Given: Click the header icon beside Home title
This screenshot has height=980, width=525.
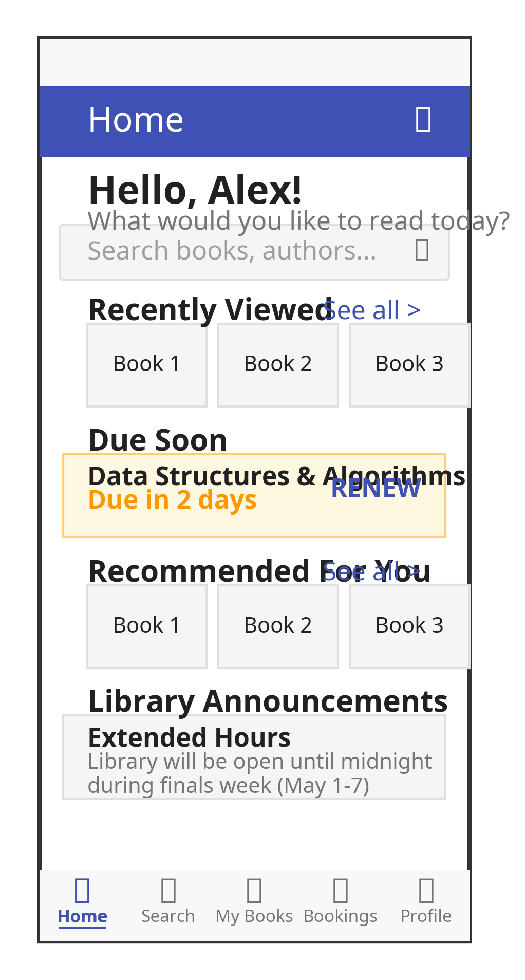Looking at the screenshot, I should (423, 120).
